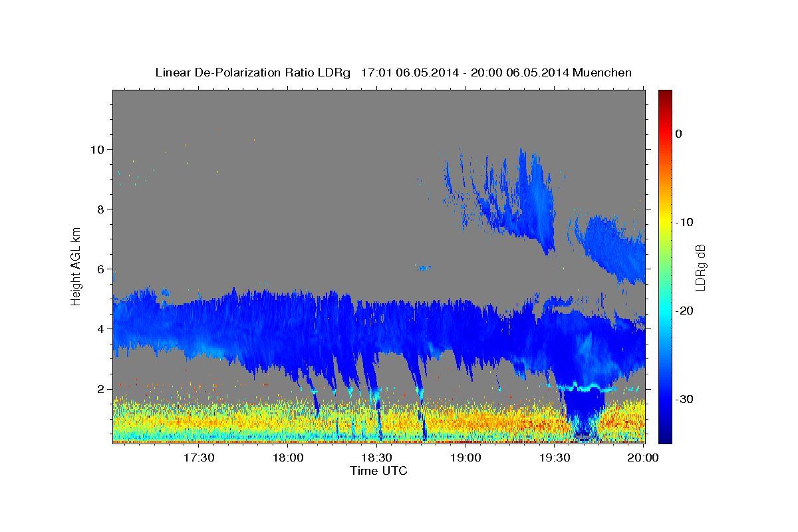Click the height tick label "10"
798x532 pixels.
click(x=97, y=149)
